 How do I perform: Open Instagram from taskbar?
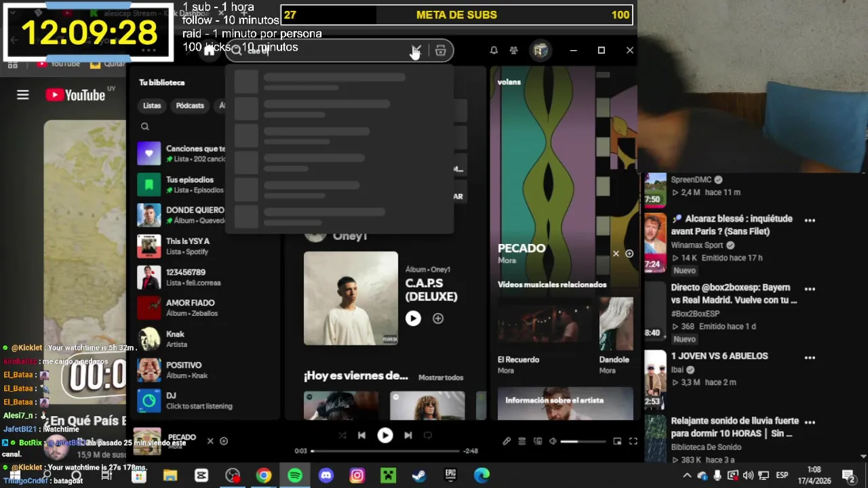point(357,476)
